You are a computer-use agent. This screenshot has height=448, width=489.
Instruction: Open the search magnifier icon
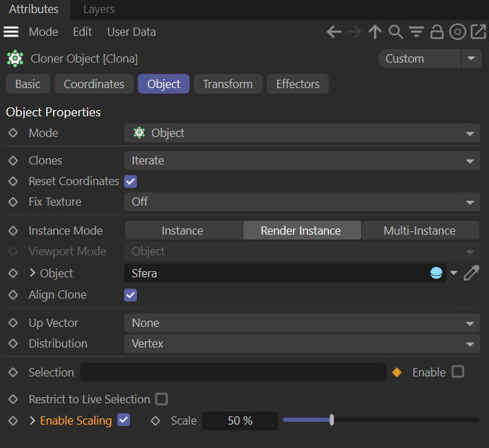[395, 32]
